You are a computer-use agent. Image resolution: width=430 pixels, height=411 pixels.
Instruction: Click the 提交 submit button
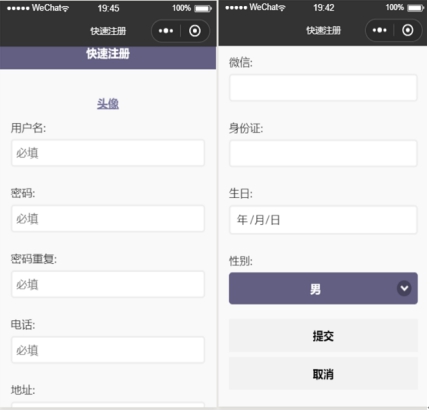[323, 336]
